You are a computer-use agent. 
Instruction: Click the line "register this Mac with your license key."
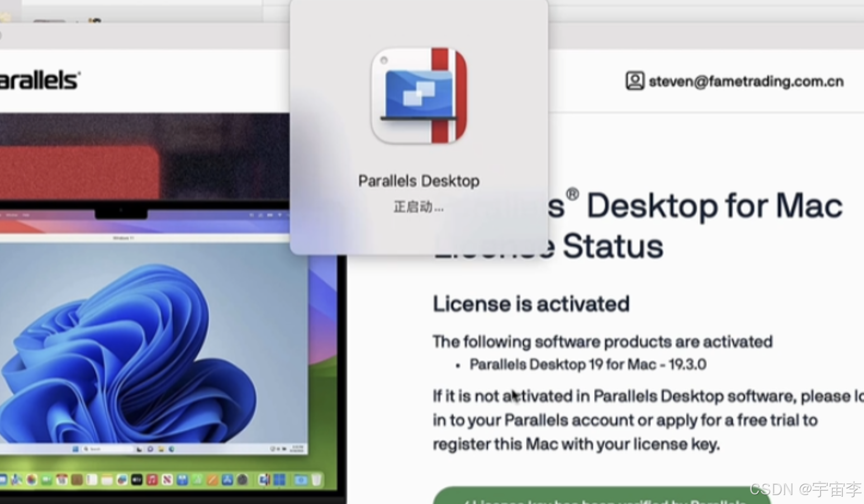(x=576, y=445)
